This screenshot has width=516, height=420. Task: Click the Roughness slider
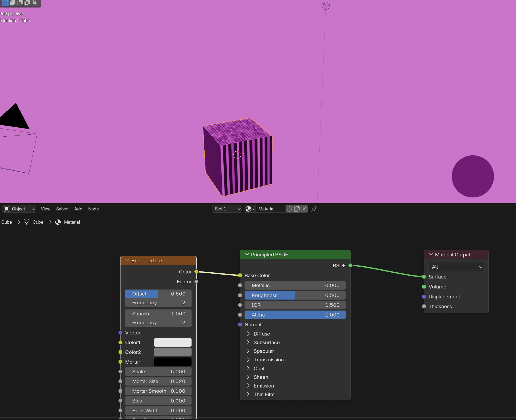295,295
